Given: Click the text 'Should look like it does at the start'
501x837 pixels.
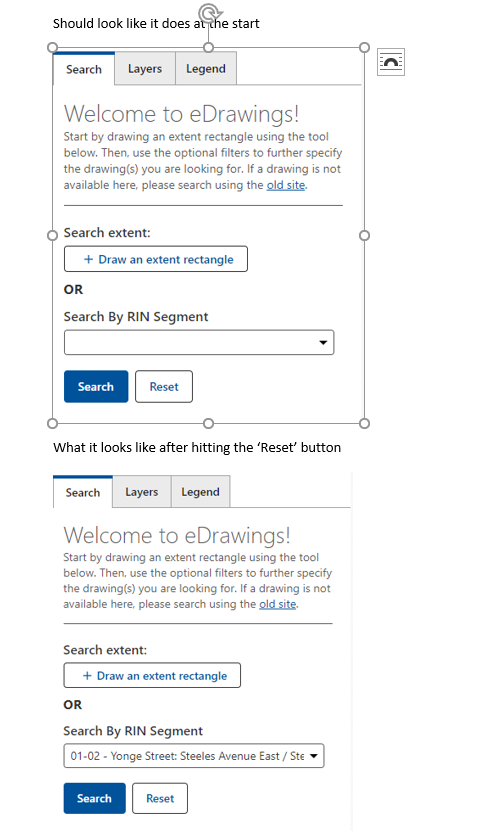Looking at the screenshot, I should point(156,23).
